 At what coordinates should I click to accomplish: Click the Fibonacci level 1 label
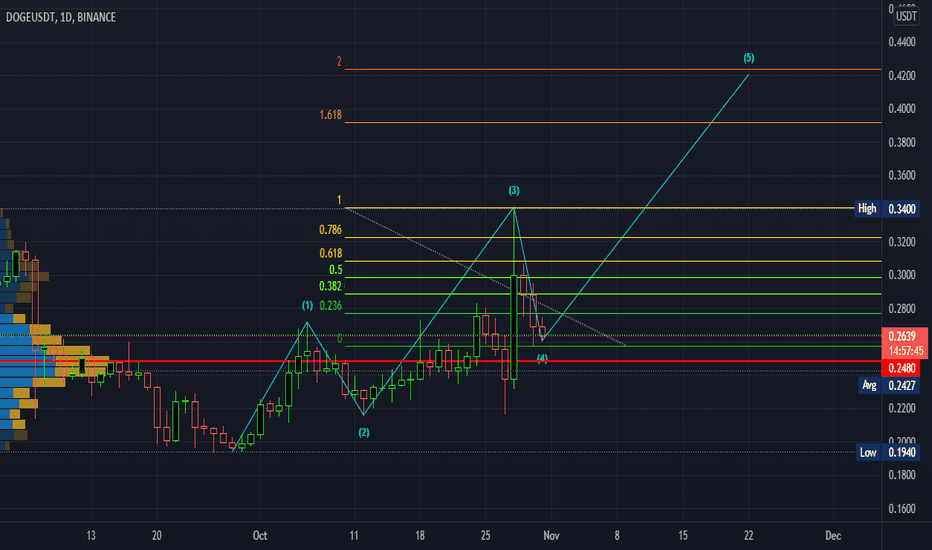coord(339,200)
